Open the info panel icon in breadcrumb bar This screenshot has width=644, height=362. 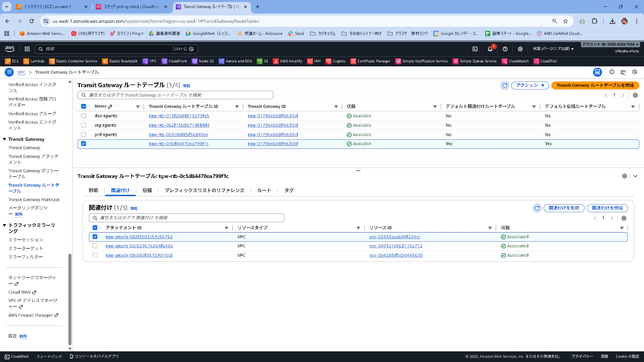click(x=612, y=72)
